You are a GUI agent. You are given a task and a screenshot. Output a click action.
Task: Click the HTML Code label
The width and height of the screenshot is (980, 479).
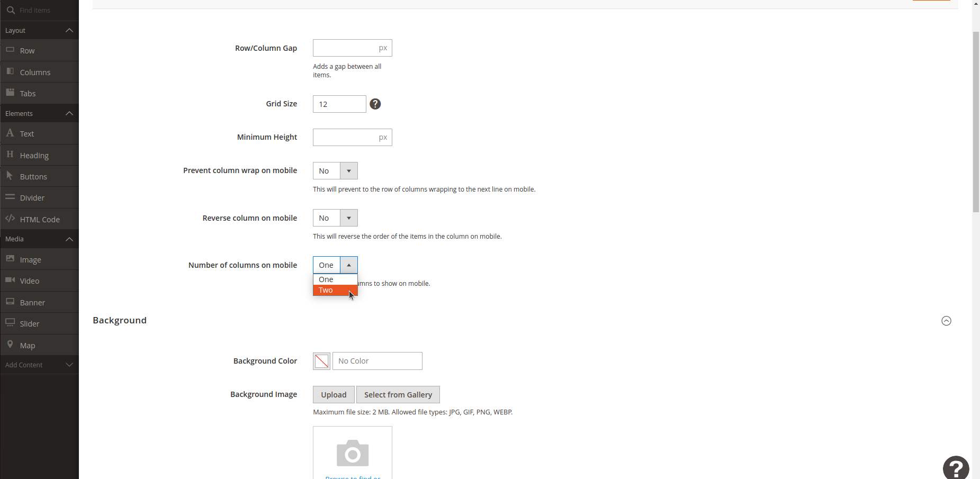[40, 219]
